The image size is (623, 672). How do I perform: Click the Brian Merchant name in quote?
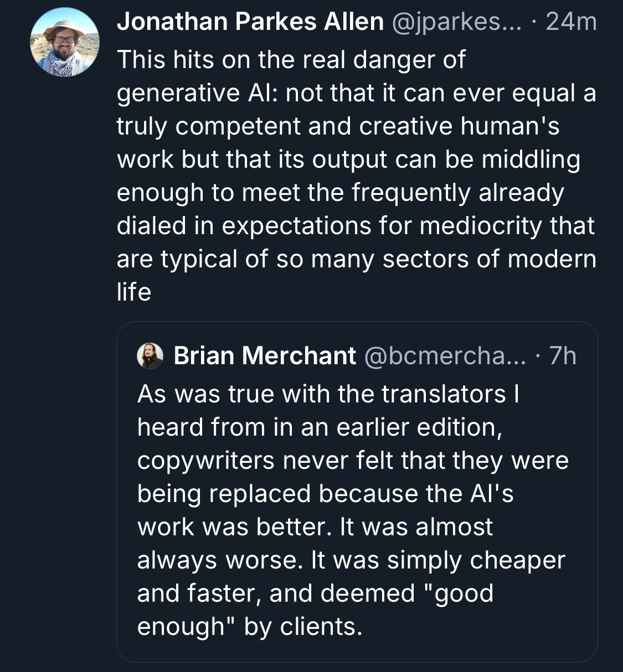265,355
